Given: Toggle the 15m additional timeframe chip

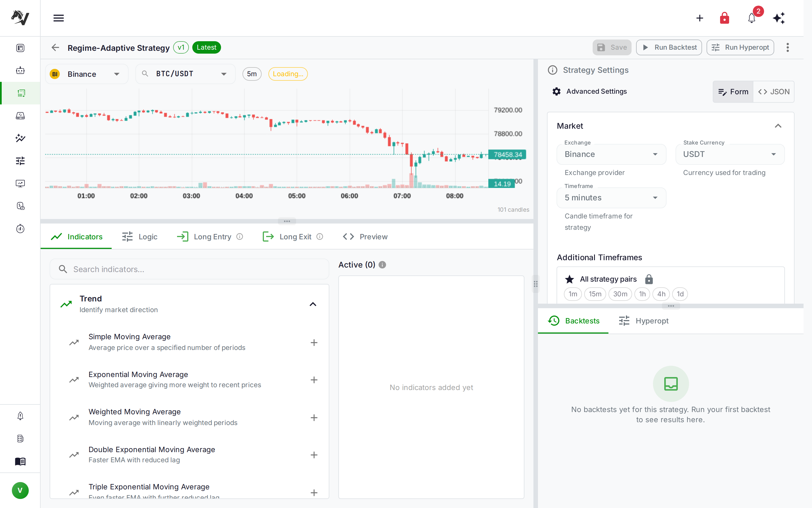Looking at the screenshot, I should (x=595, y=294).
